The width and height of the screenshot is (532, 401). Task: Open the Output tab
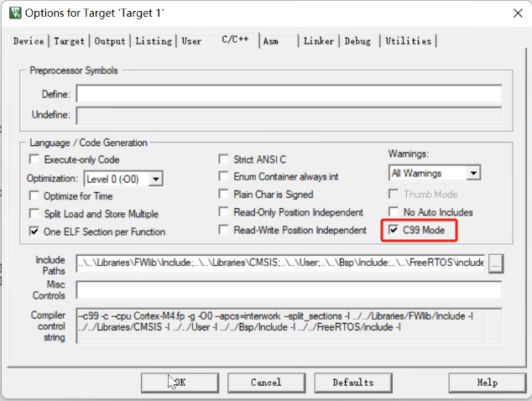[x=110, y=41]
